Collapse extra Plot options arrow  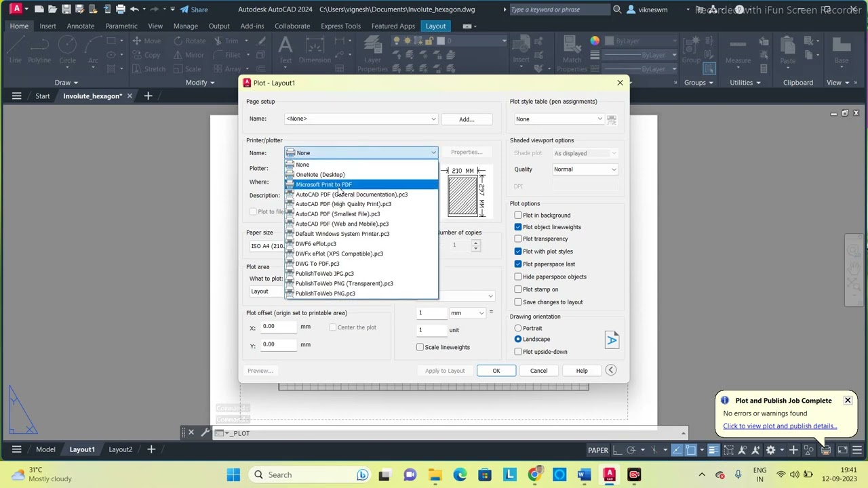point(611,370)
